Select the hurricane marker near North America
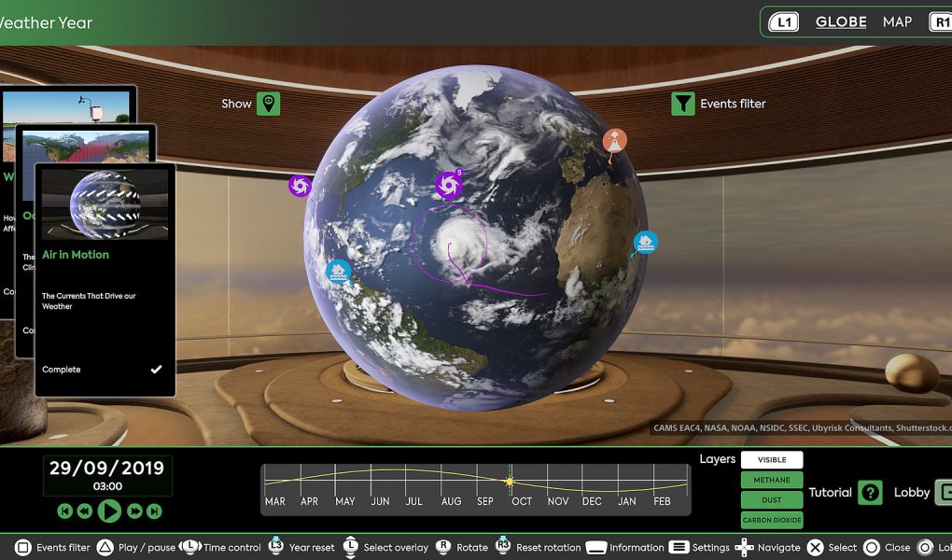 300,186
